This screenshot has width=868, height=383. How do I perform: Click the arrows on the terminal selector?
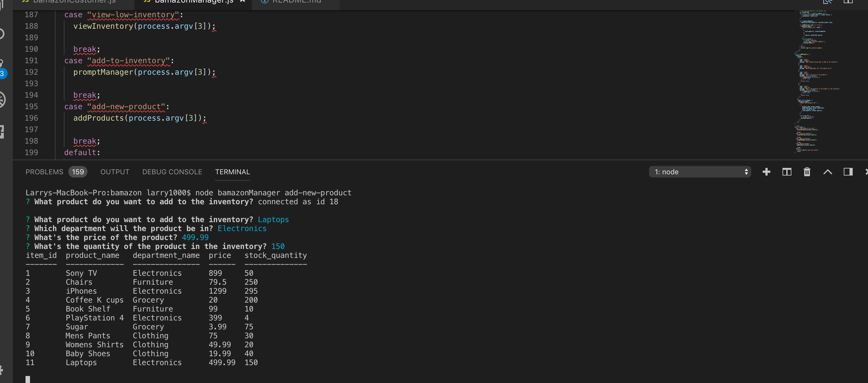pyautogui.click(x=746, y=172)
